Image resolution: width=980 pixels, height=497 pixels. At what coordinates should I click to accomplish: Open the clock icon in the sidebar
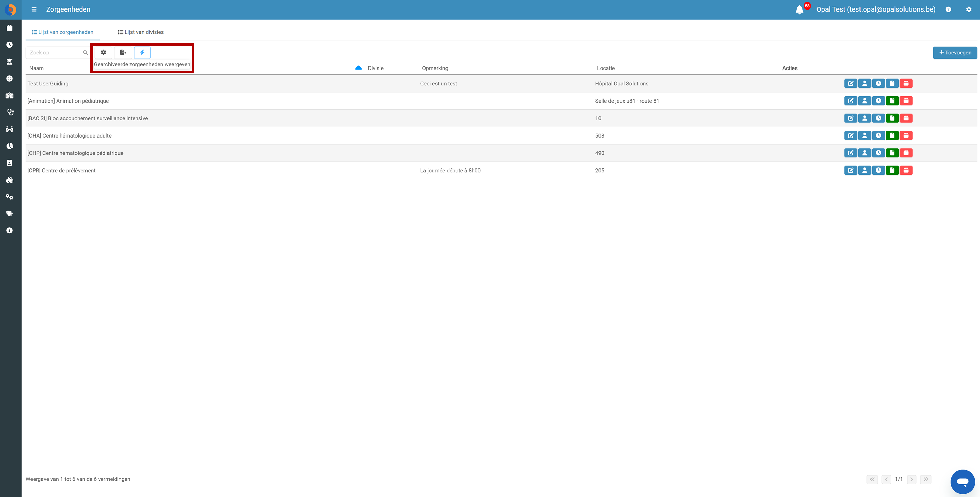click(x=9, y=45)
